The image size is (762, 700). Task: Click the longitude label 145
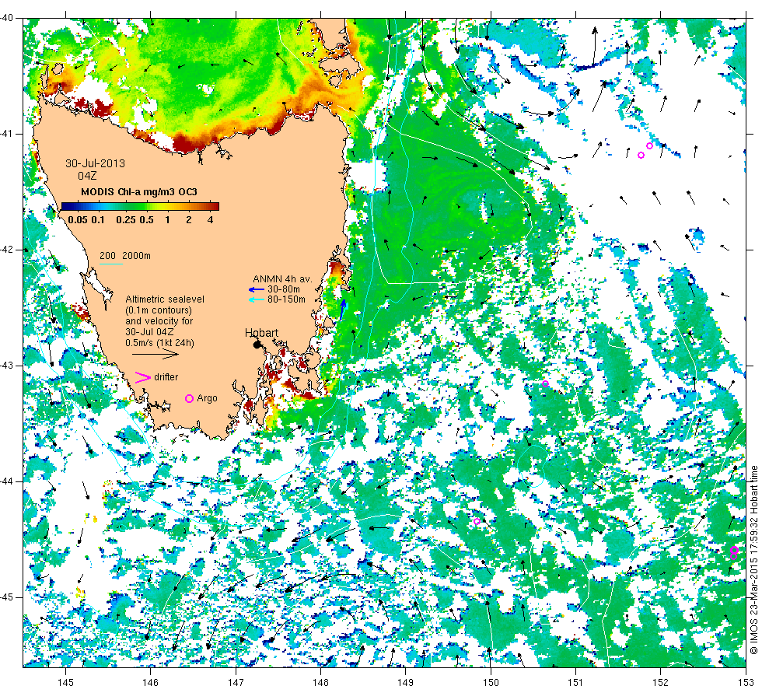click(65, 683)
